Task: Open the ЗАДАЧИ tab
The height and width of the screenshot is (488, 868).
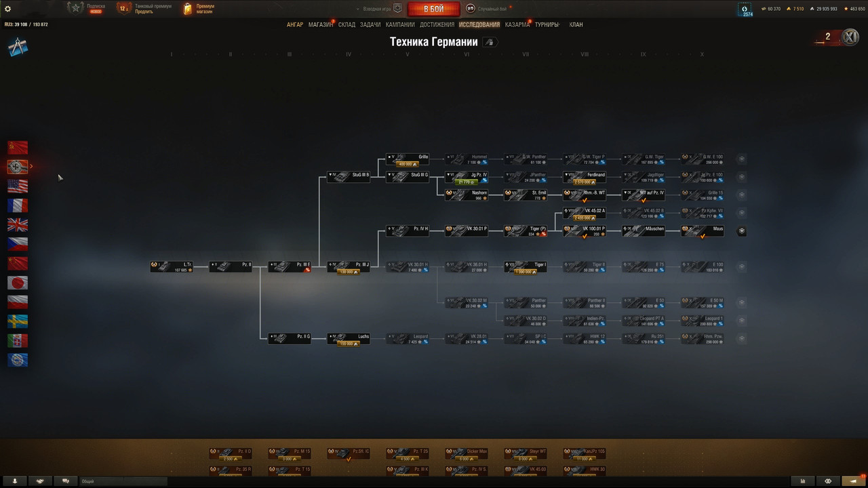Action: (x=370, y=25)
